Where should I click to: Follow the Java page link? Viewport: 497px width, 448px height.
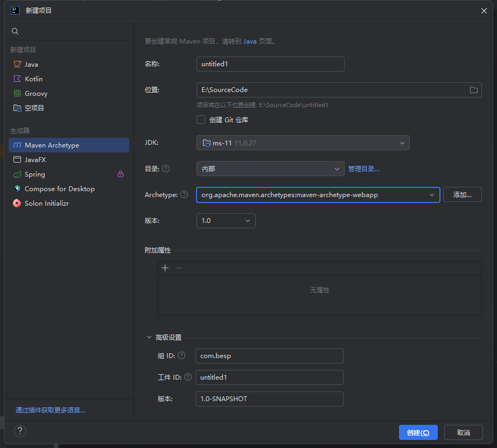pos(250,41)
